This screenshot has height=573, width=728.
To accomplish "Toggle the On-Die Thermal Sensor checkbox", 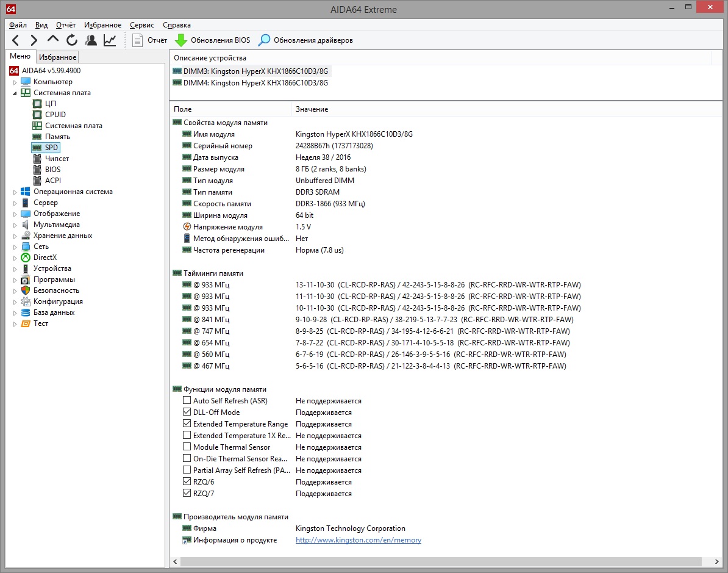I will click(x=187, y=458).
